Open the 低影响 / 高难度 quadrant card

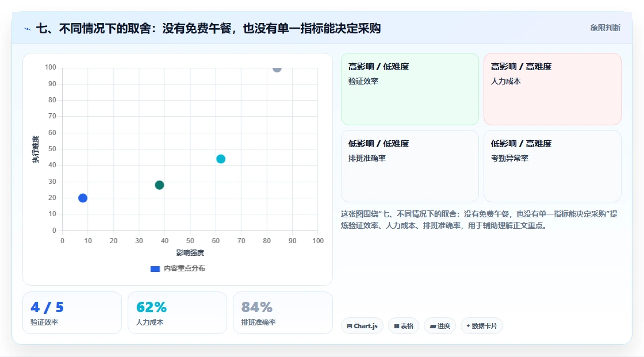[x=552, y=166]
